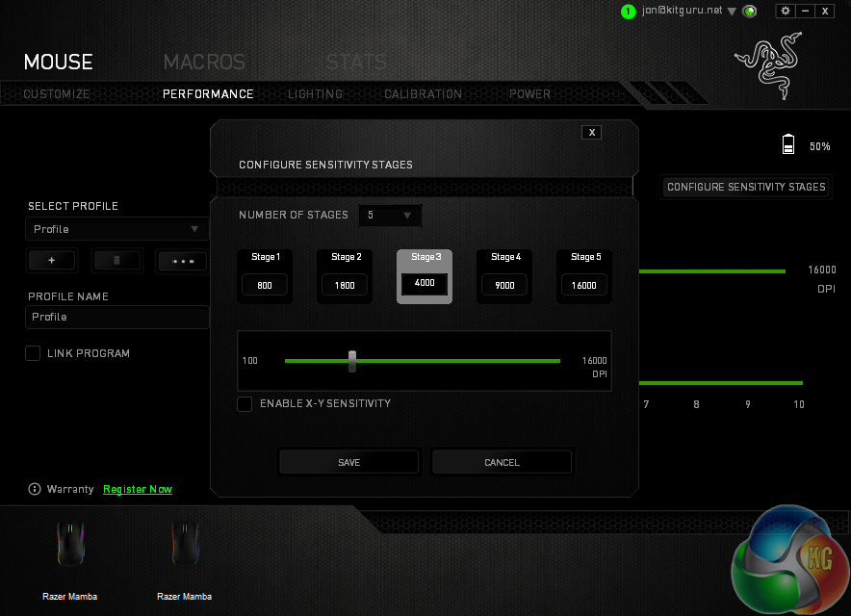The width and height of the screenshot is (851, 616).
Task: Switch to the MOUSE section
Action: [x=59, y=62]
